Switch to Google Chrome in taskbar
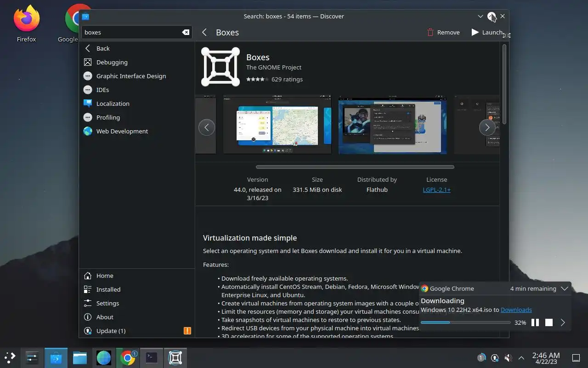Viewport: 588px width, 368px height. pyautogui.click(x=128, y=357)
